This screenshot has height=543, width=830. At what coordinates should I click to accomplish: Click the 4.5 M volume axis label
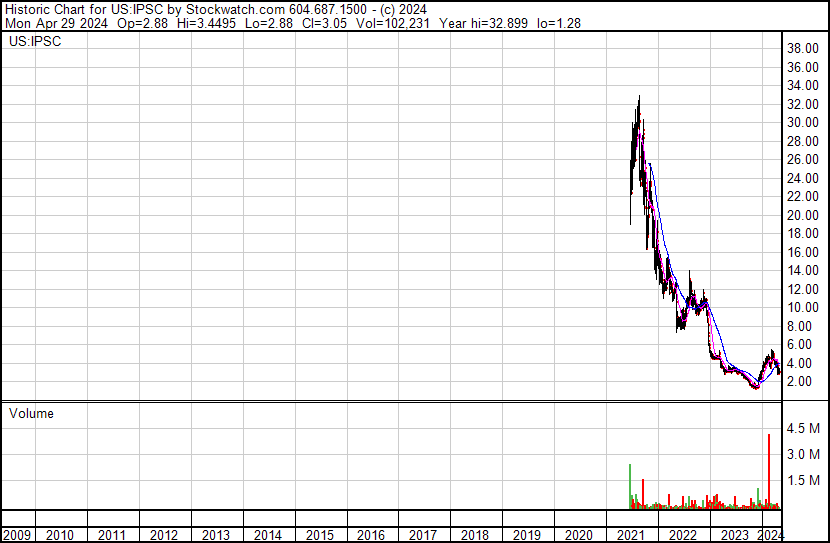coord(804,429)
